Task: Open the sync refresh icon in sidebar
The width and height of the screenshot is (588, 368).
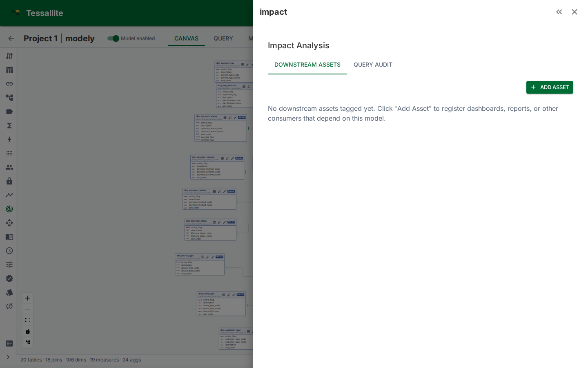Action: coord(9,306)
